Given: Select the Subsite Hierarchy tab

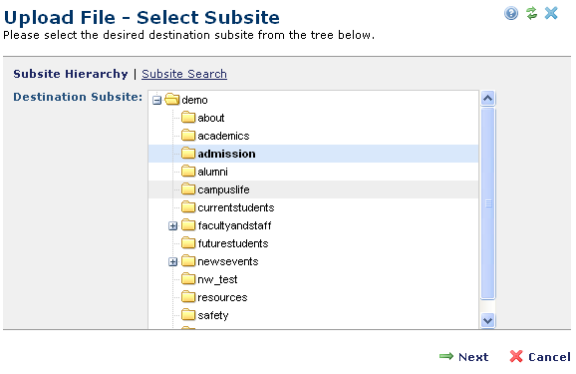Looking at the screenshot, I should tap(71, 74).
